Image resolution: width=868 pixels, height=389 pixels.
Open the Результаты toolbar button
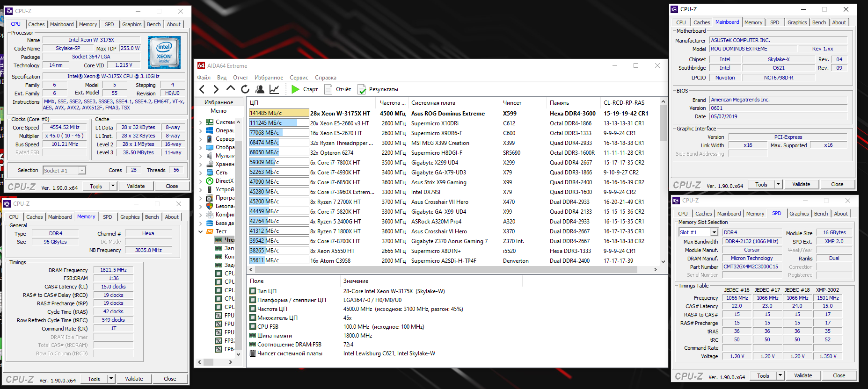(378, 89)
